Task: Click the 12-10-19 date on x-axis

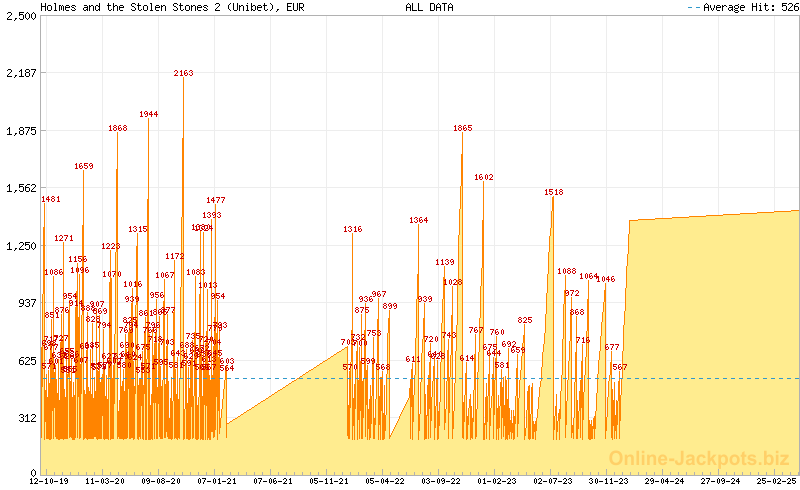Action: coord(48,481)
